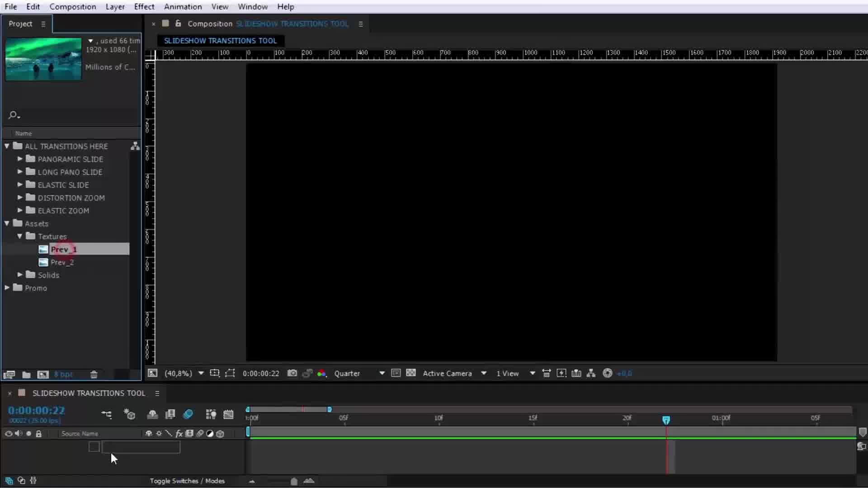Open the 1 View layout dropdown
Screen dimensions: 868x488
click(x=516, y=374)
